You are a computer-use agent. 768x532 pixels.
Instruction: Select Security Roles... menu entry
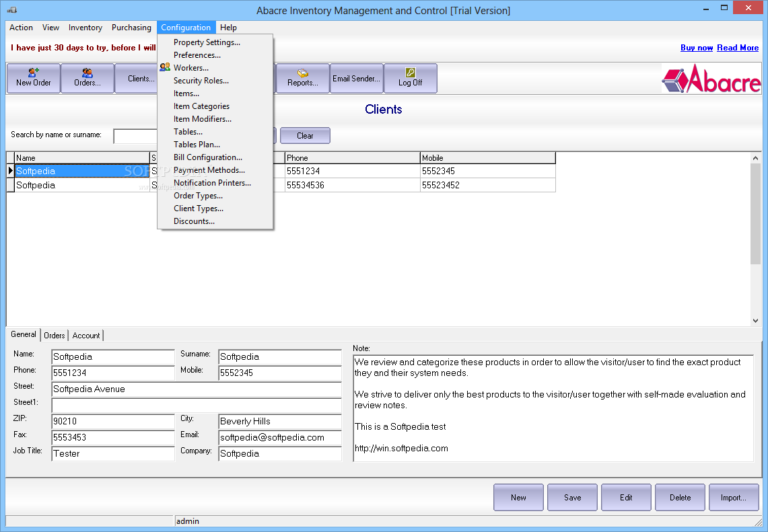tap(215, 80)
